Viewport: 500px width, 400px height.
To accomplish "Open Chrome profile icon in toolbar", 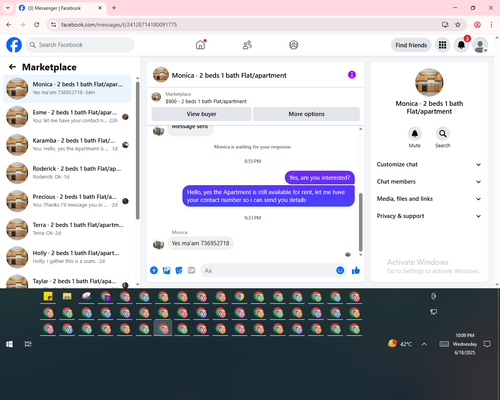I will pos(477,25).
